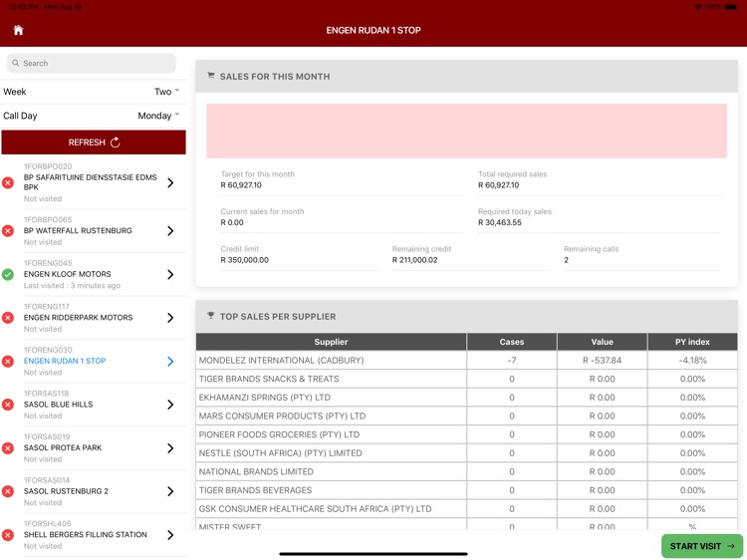
Task: Click MONDELEZ INTERNATIONAL (CADBURY) supplier row
Action: pos(466,361)
